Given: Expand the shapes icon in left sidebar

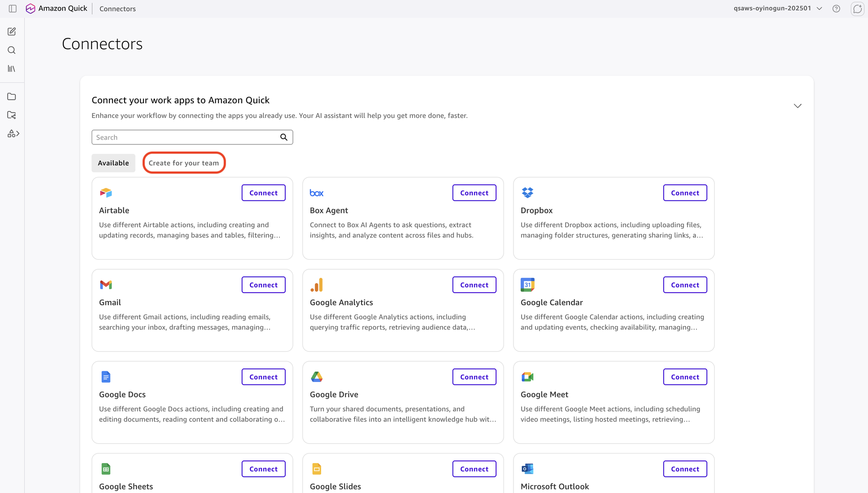Looking at the screenshot, I should coord(13,134).
